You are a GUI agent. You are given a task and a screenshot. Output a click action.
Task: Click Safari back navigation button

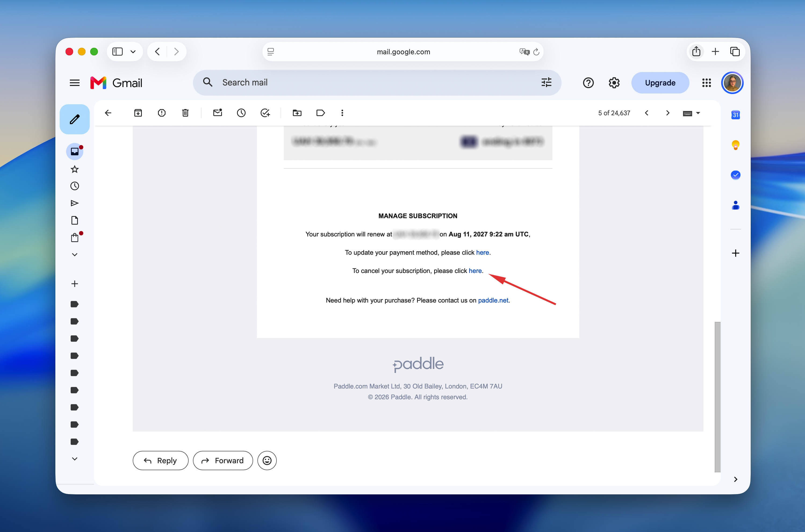click(157, 52)
